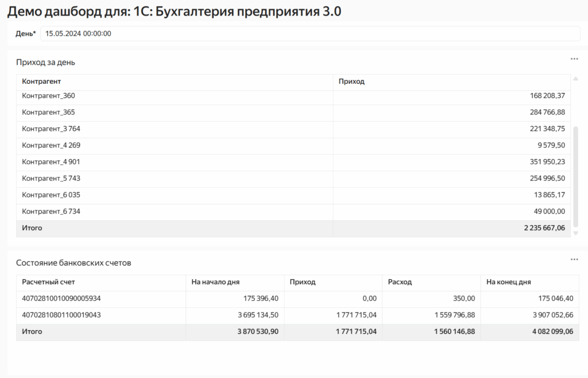Image resolution: width=588 pixels, height=378 pixels.
Task: Click the scroll up arrow in Приход за день table
Action: click(575, 79)
